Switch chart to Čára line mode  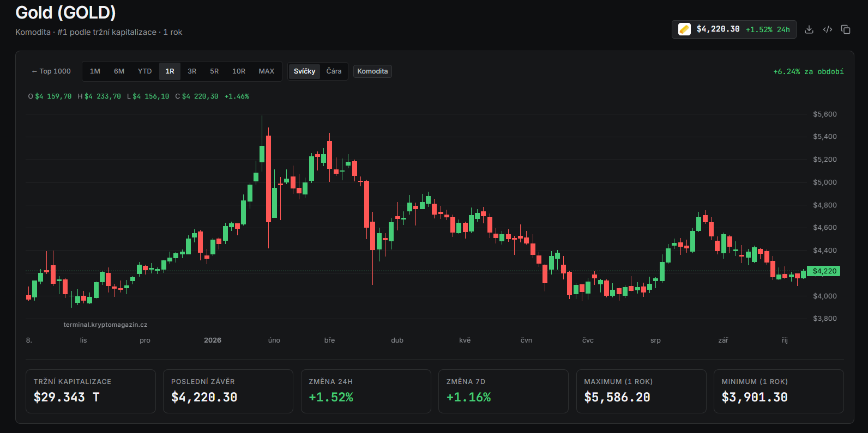click(x=334, y=71)
